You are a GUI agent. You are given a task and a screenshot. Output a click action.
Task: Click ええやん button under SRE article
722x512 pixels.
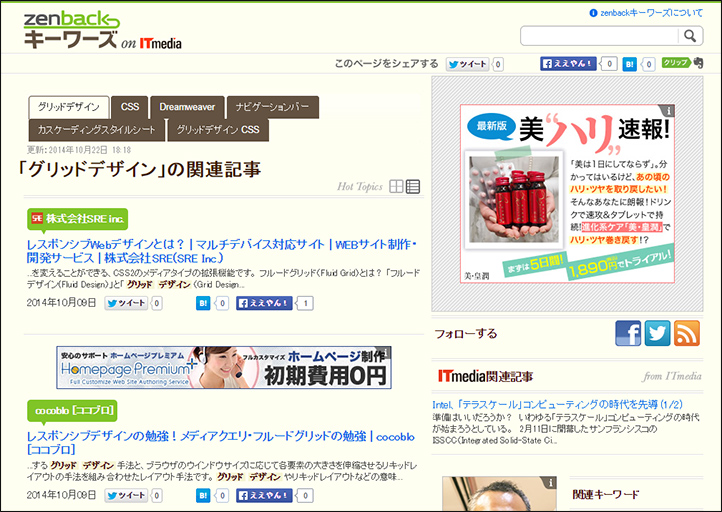[x=264, y=303]
